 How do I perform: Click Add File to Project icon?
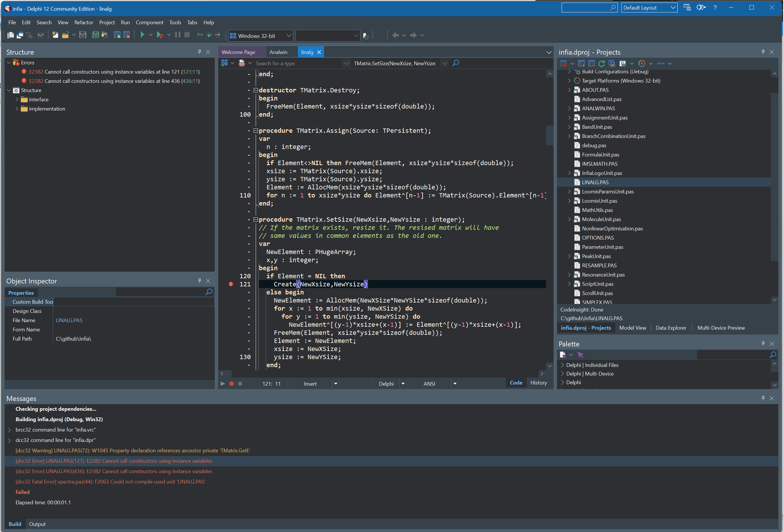117,35
